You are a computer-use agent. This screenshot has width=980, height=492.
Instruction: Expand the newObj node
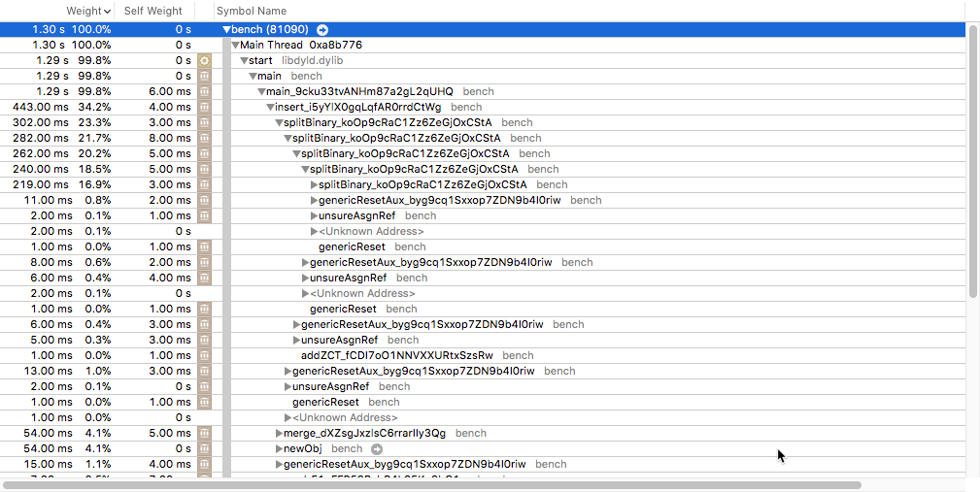(279, 449)
